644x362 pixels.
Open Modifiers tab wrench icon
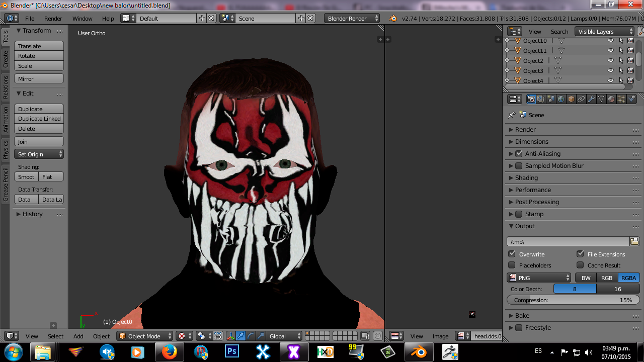[x=591, y=99]
